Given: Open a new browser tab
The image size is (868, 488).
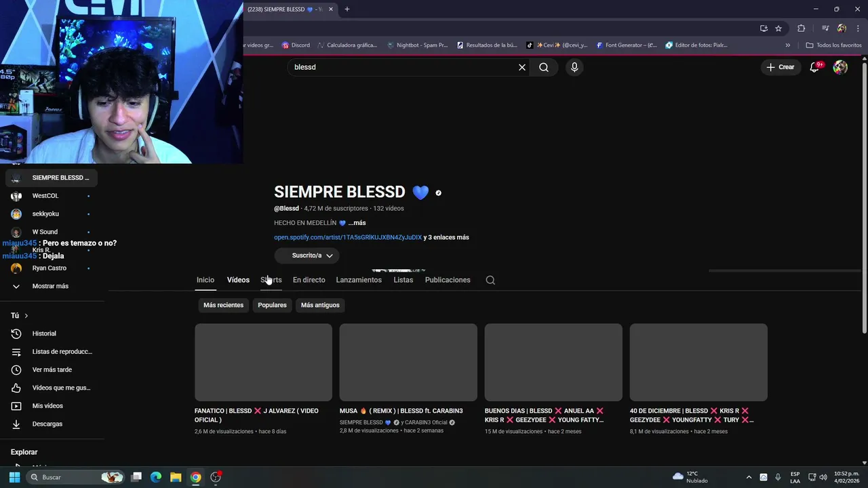Looking at the screenshot, I should [347, 9].
